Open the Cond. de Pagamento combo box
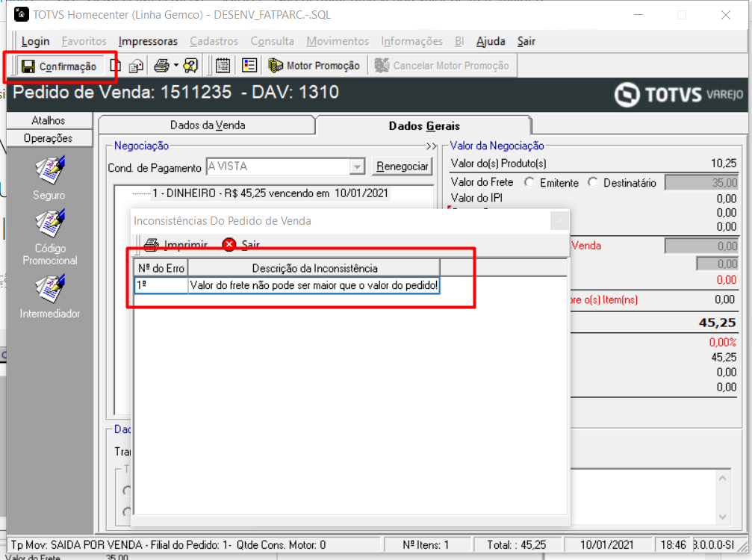Viewport: 752px width, 560px height. coord(285,167)
